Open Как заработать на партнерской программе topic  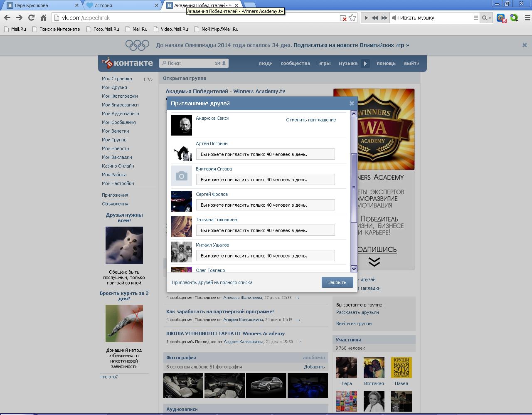coord(220,311)
